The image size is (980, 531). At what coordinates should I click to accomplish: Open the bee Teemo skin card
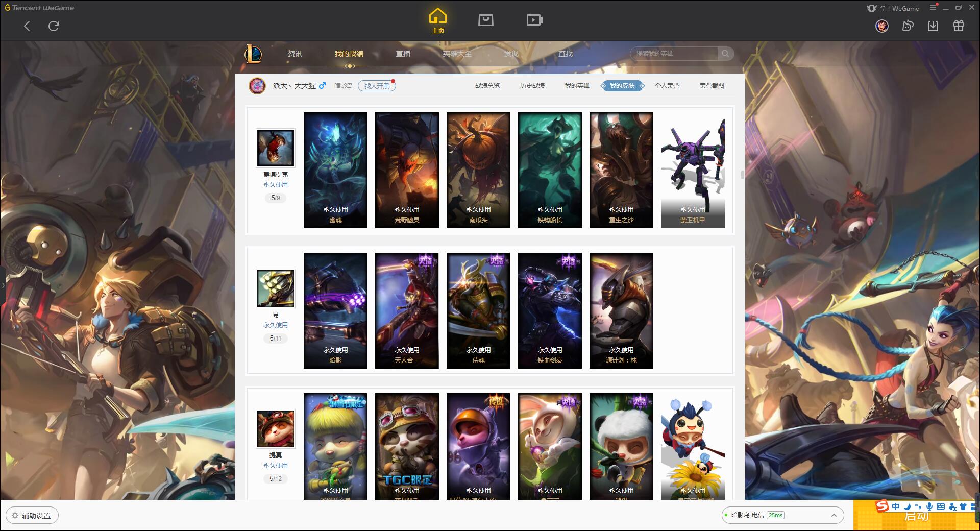pos(693,446)
